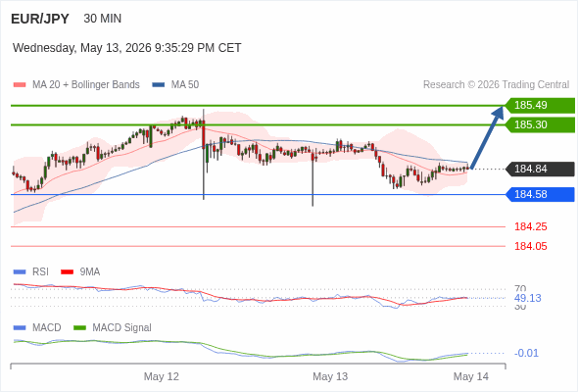Click the current price 184.84 label

coord(540,169)
